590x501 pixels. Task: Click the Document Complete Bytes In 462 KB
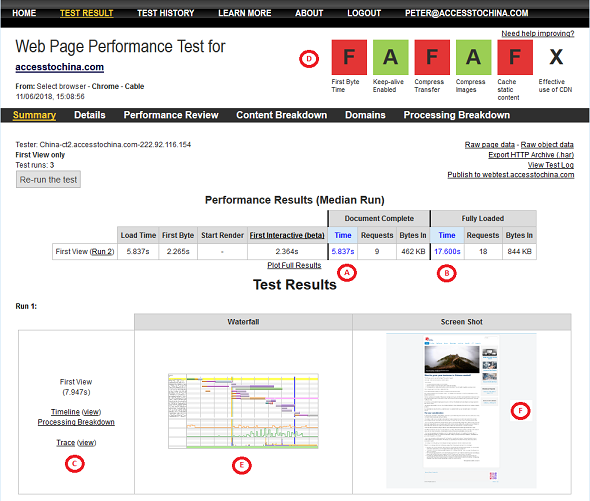413,251
